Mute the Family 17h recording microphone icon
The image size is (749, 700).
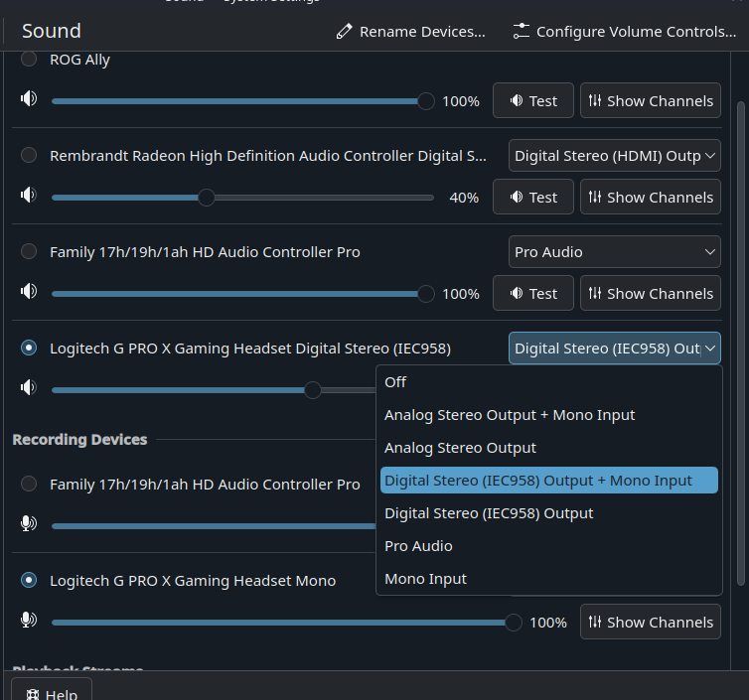(x=29, y=523)
